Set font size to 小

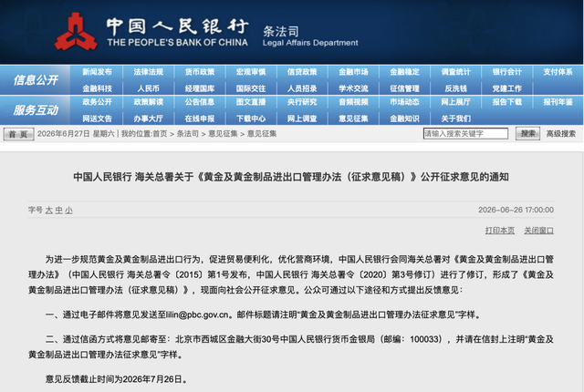tap(68, 211)
